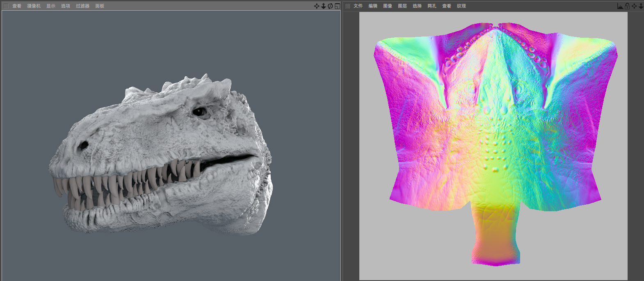644x281 pixels.
Task: Click the 3D viewport panel grip handle
Action: [x=6, y=6]
